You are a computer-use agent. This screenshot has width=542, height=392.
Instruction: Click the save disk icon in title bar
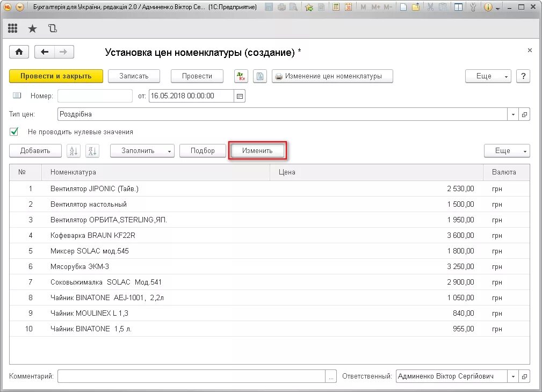coord(269,7)
